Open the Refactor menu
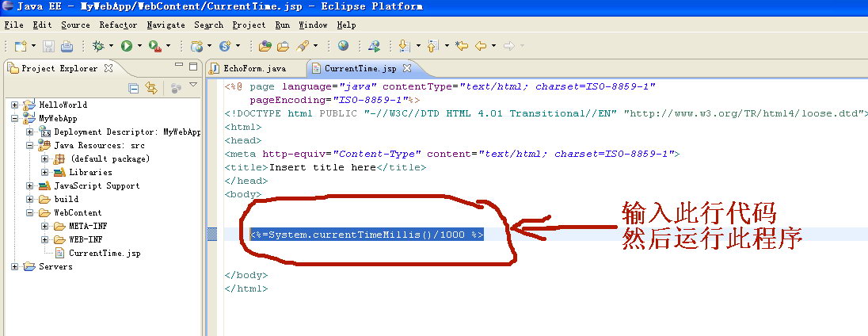 [118, 25]
